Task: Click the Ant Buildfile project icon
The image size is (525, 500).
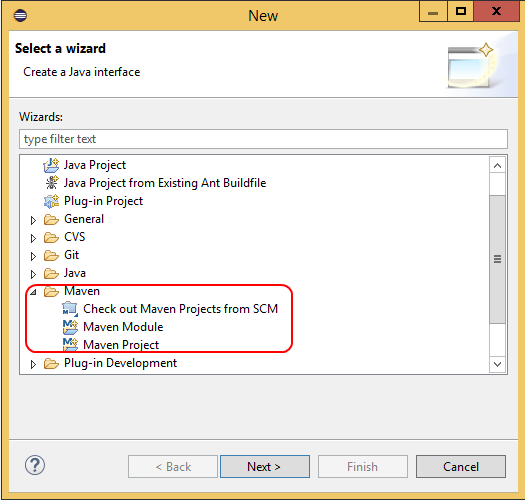Action: (x=52, y=183)
